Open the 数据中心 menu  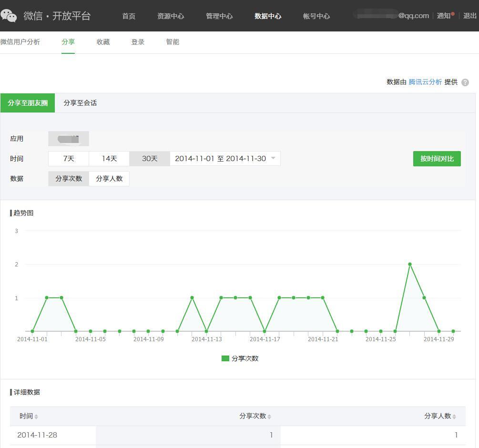[268, 16]
